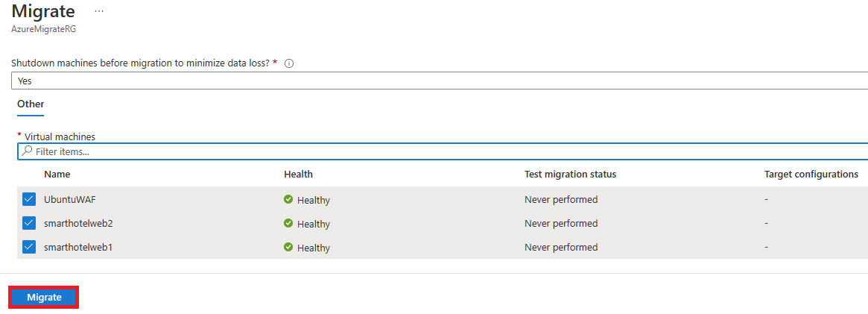Click the search magnifier in Filter items
Viewport: 868px width, 314px height.
click(27, 151)
